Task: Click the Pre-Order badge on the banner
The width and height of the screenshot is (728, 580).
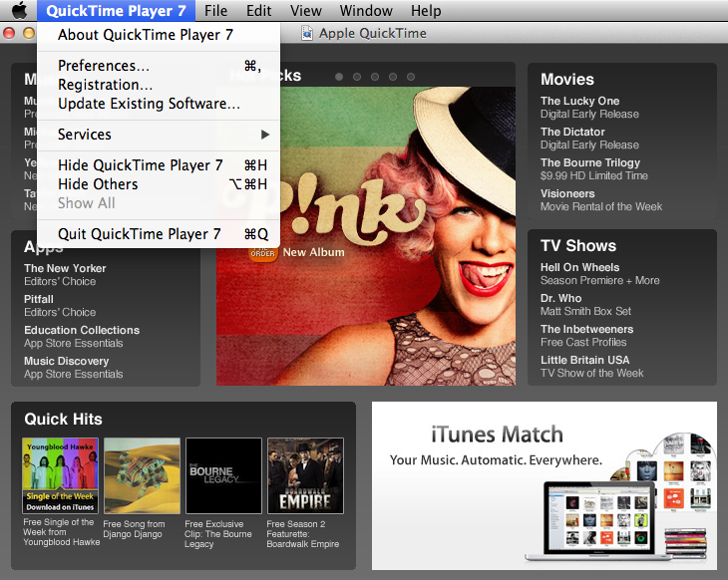Action: click(x=263, y=254)
